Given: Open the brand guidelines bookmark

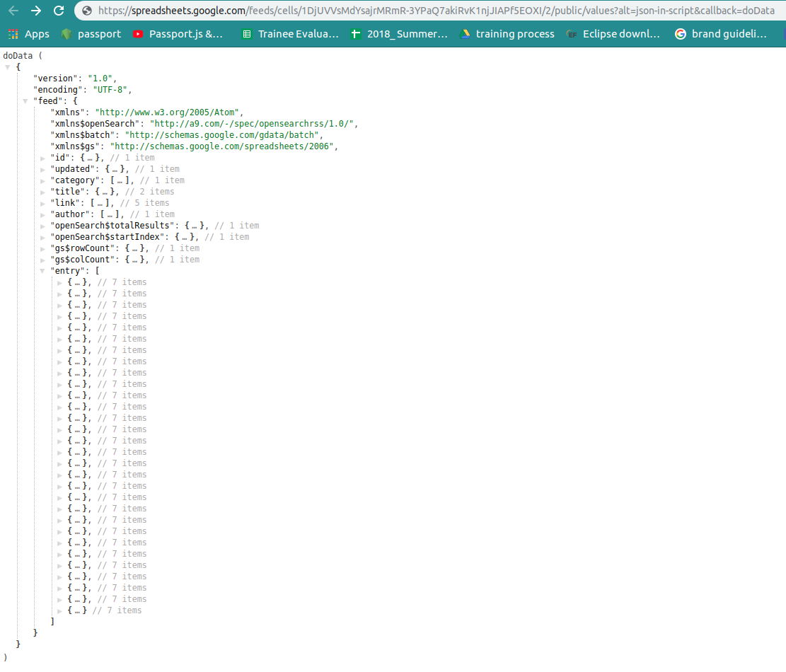Looking at the screenshot, I should (721, 34).
